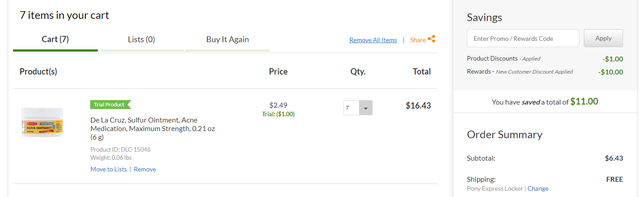Click the Apply promo code button

click(x=603, y=38)
